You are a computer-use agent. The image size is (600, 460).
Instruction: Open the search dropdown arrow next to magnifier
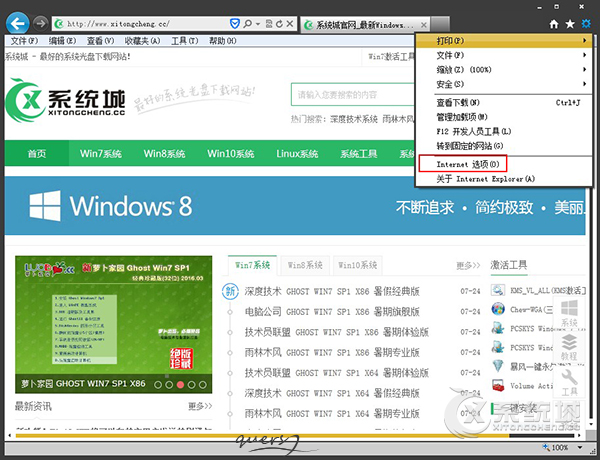click(x=258, y=24)
